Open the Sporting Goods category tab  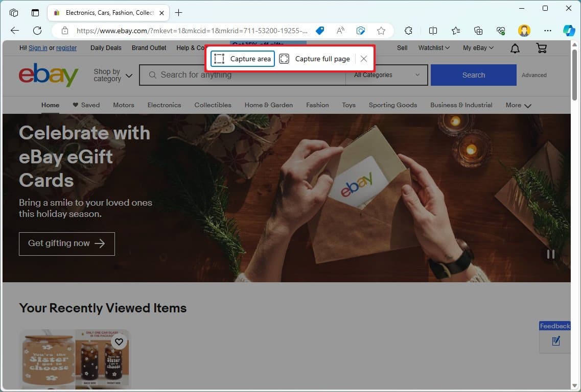[x=392, y=105]
